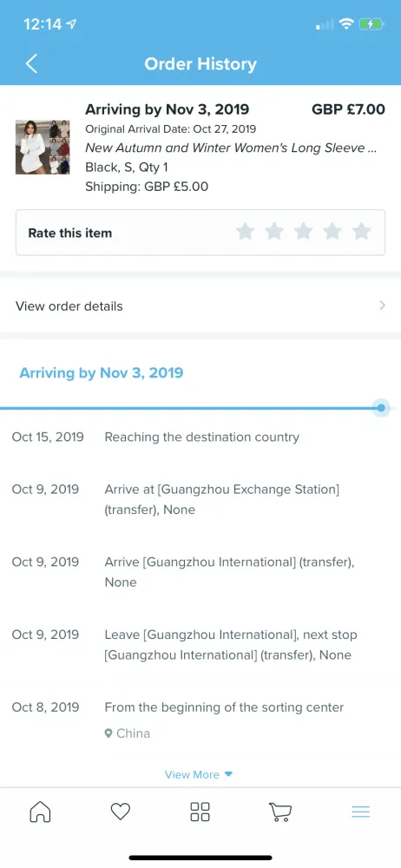Tap the China location pin icon
Screen dimensions: 401x868
pos(108,733)
